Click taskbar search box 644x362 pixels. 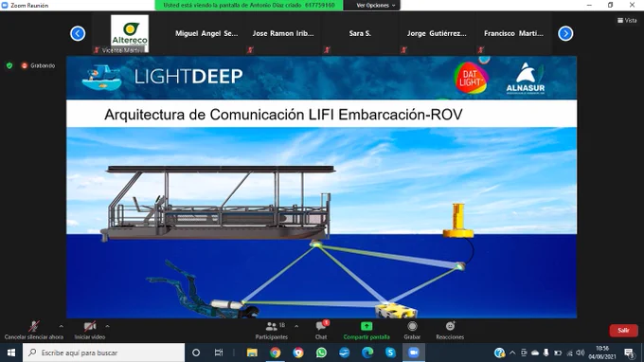pos(103,353)
